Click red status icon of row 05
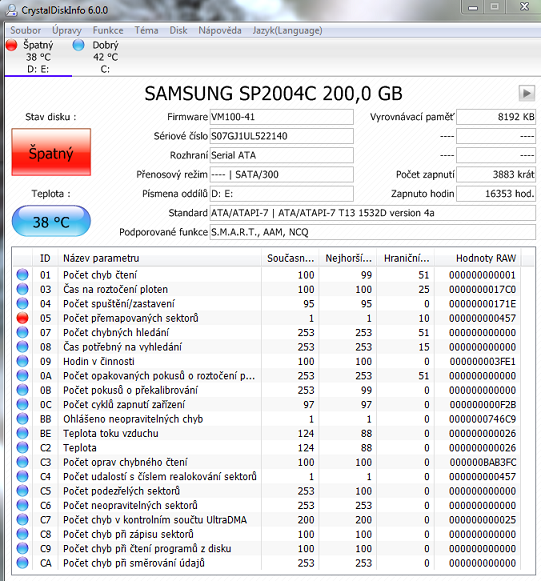The image size is (541, 581). 23,318
